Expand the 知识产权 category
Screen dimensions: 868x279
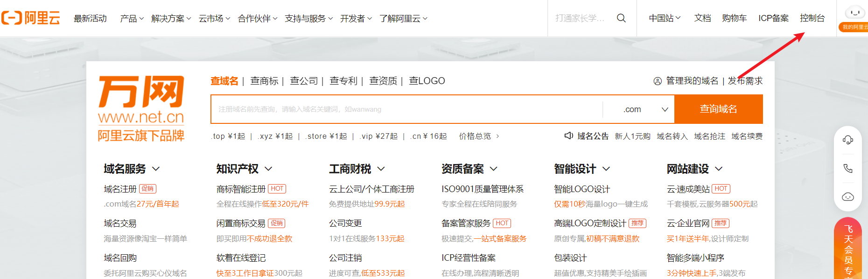pos(244,169)
